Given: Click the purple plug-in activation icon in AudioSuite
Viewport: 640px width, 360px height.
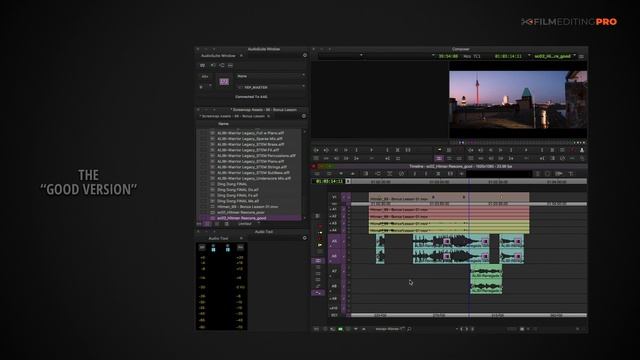Looking at the screenshot, I should pyautogui.click(x=224, y=82).
